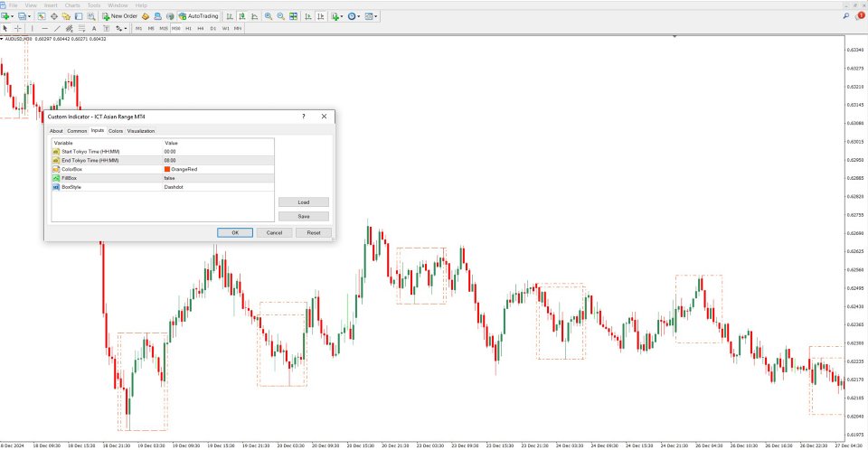Zoom in on the chart
Viewport: 868px width, 450px height.
pos(269,16)
